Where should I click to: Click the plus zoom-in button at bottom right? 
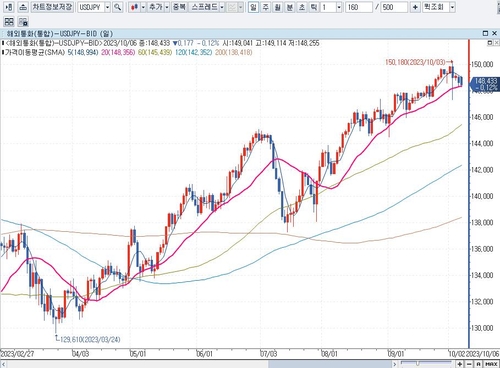(460, 364)
